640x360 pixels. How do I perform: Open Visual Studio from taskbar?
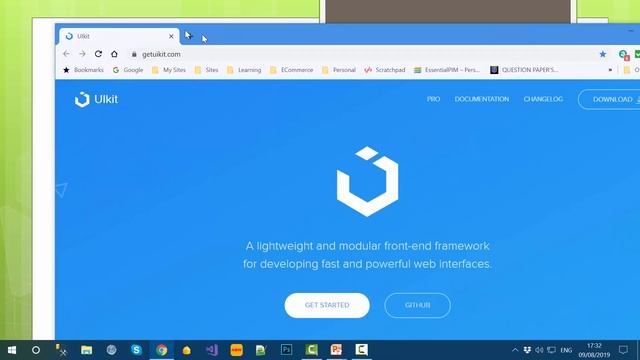pos(211,350)
